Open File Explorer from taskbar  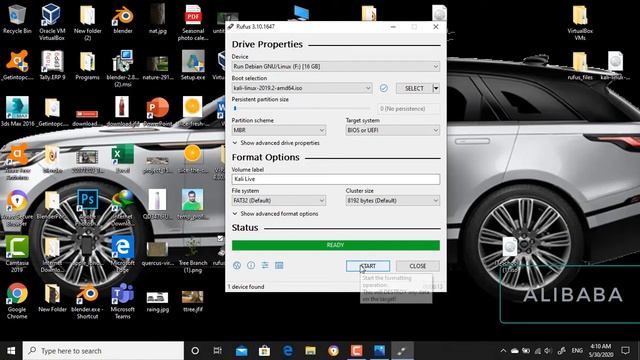click(310, 351)
